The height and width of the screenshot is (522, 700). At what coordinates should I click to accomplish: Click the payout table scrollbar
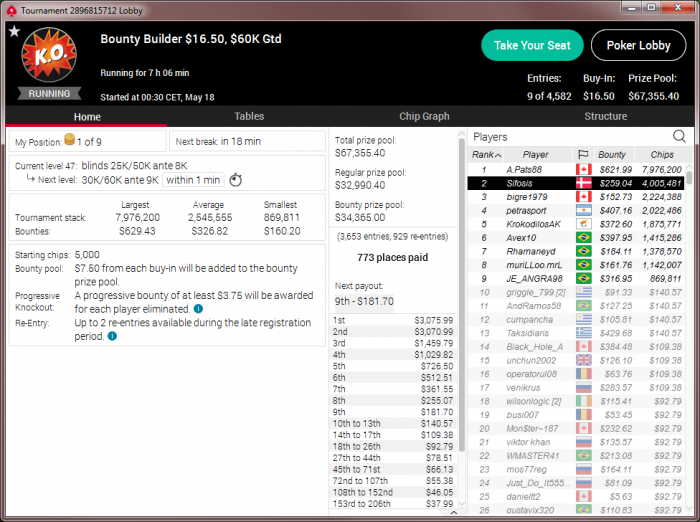[462, 295]
